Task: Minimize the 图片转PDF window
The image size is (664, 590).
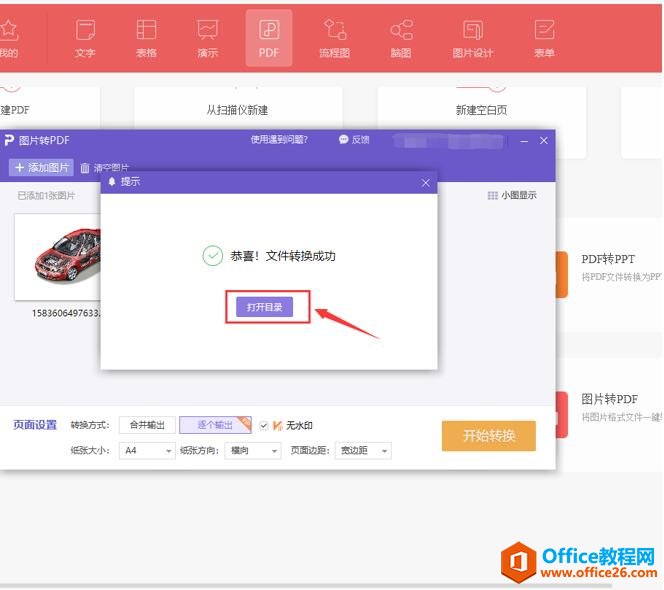Action: point(524,141)
